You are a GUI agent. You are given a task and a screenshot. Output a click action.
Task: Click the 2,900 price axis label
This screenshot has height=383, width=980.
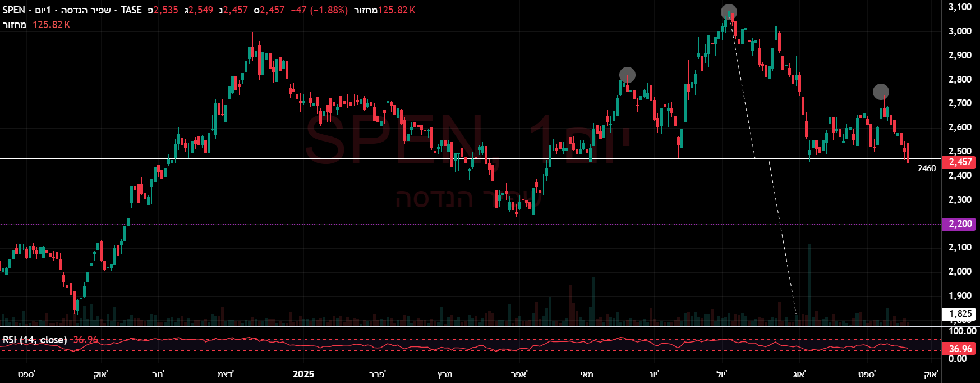coord(960,55)
